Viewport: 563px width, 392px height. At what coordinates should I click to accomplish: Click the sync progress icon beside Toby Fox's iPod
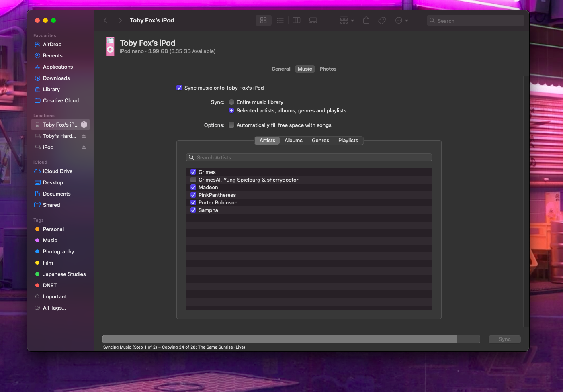[x=84, y=125]
